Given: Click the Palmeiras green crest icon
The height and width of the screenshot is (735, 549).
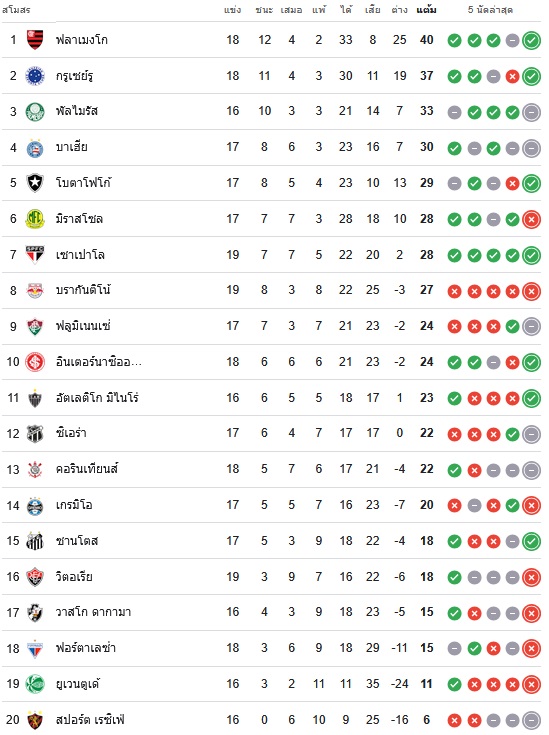Looking at the screenshot, I should point(35,112).
